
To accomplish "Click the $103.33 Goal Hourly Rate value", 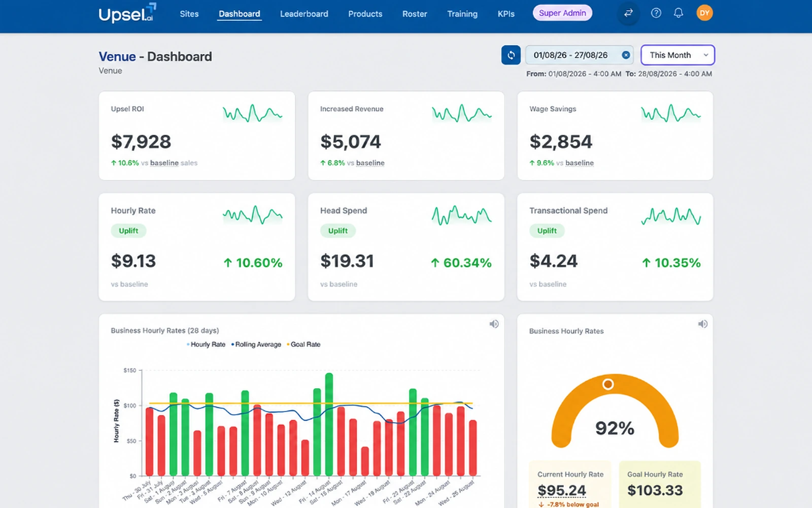I will [x=655, y=490].
